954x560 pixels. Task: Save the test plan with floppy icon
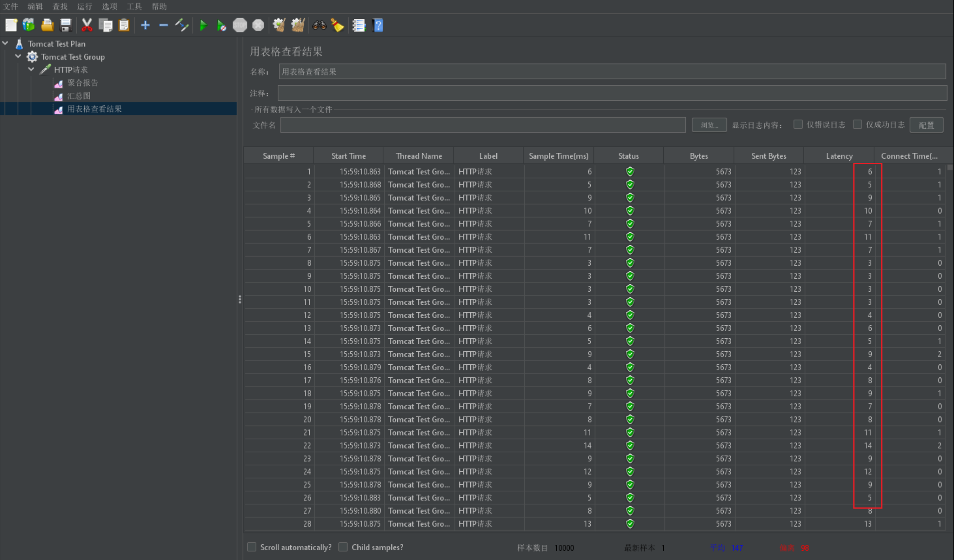tap(66, 25)
